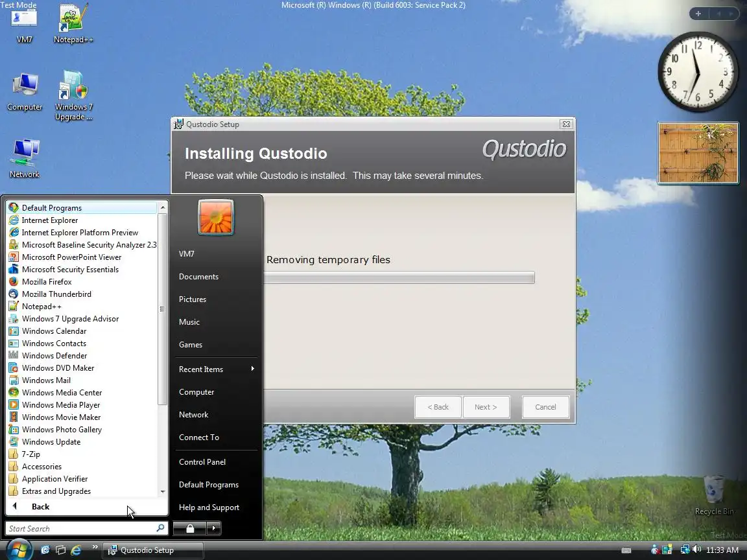
Task: Select the Notepad++ desktop shortcut
Action: pos(73,24)
